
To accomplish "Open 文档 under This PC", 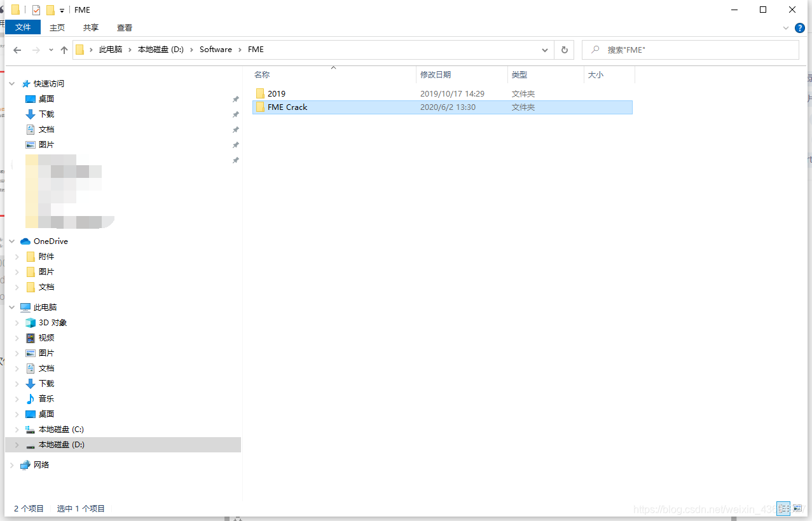I will pyautogui.click(x=46, y=369).
